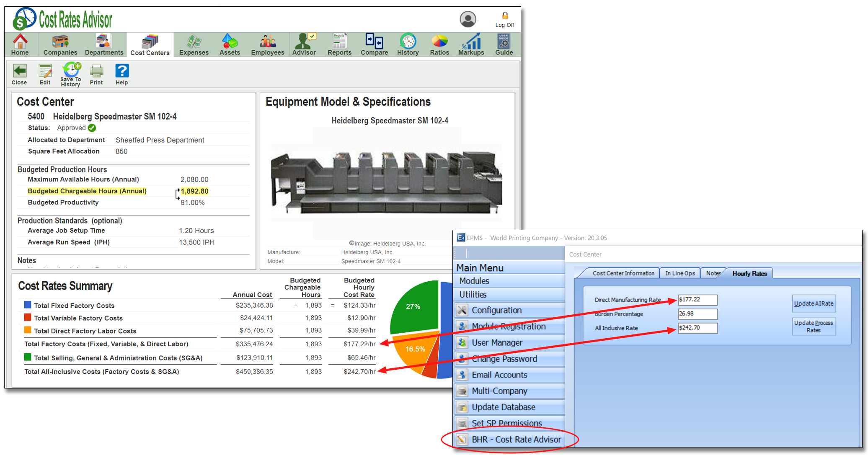Click the Direct Manufacturing Rate field
This screenshot has height=455, width=868.
tap(697, 300)
